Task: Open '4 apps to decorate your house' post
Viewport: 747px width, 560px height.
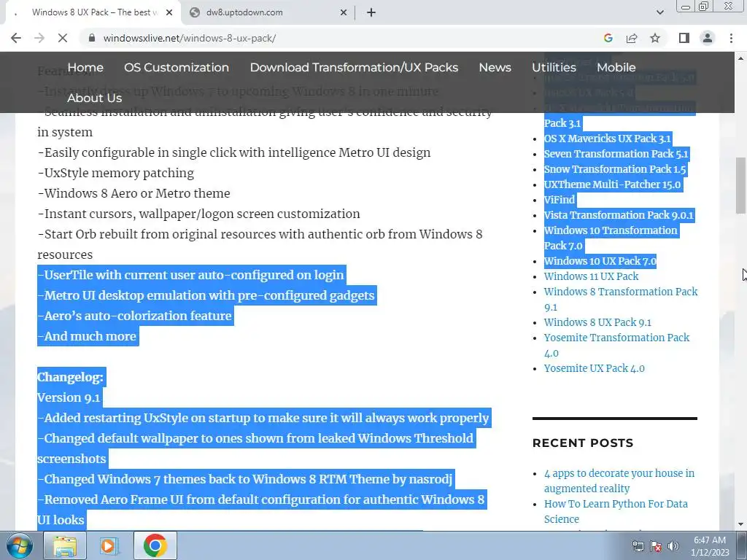Action: [x=619, y=481]
